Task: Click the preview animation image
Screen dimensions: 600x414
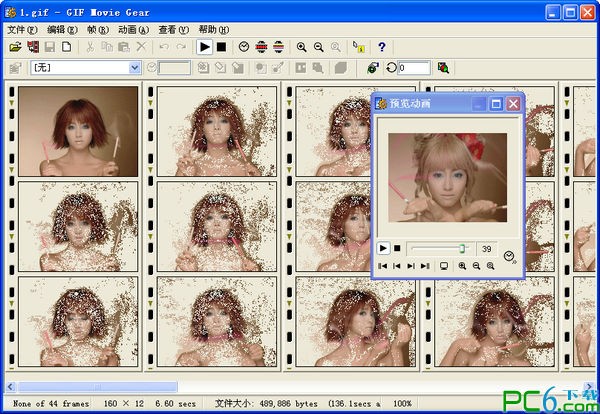Action: click(447, 178)
